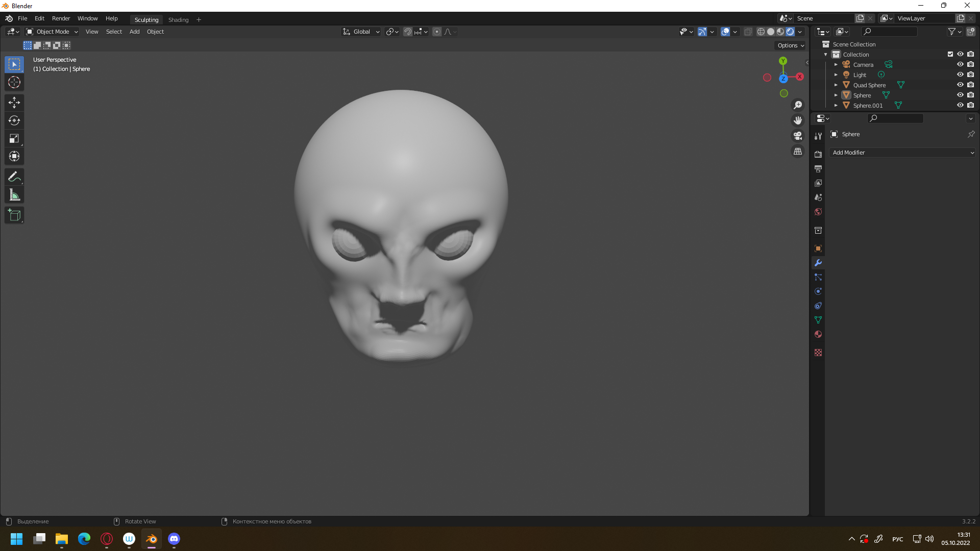Switch to rendered viewport shading

[x=790, y=32]
